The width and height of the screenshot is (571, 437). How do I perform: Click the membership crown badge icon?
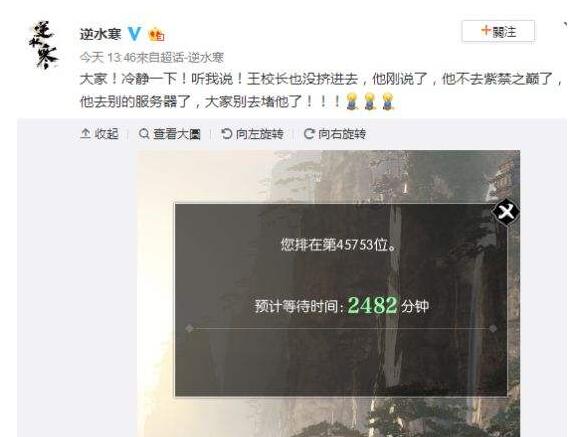tap(157, 35)
